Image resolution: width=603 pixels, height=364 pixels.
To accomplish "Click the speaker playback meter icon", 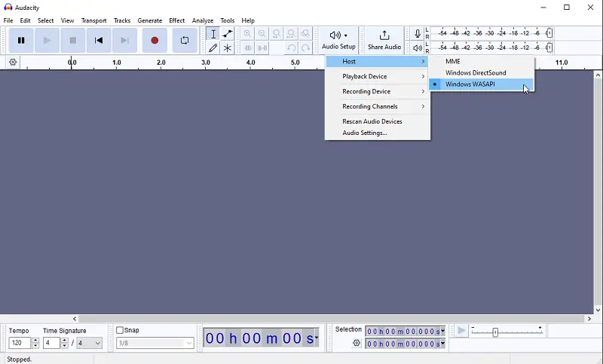I will (418, 47).
